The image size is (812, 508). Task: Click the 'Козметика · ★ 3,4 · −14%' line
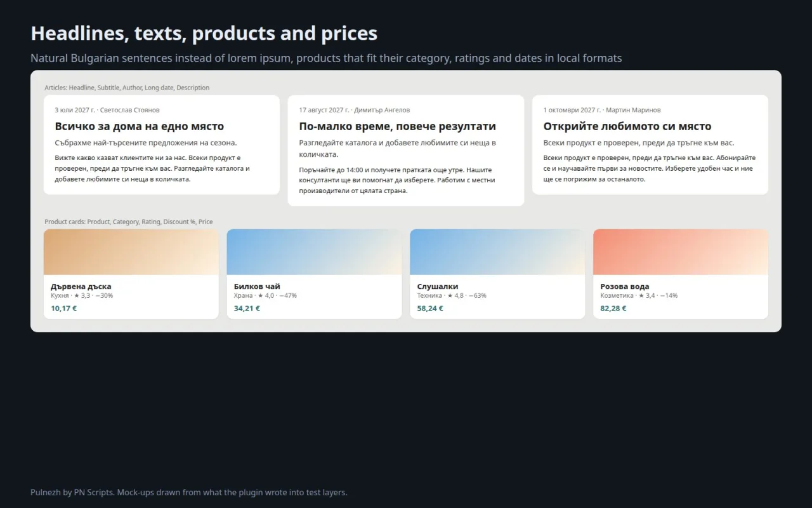point(639,295)
